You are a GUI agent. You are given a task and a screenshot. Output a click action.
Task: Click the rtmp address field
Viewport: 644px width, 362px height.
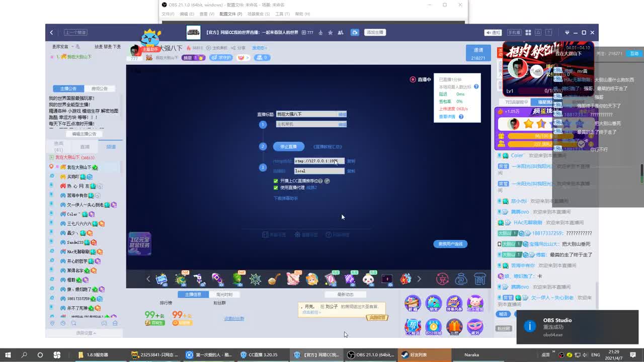319,161
